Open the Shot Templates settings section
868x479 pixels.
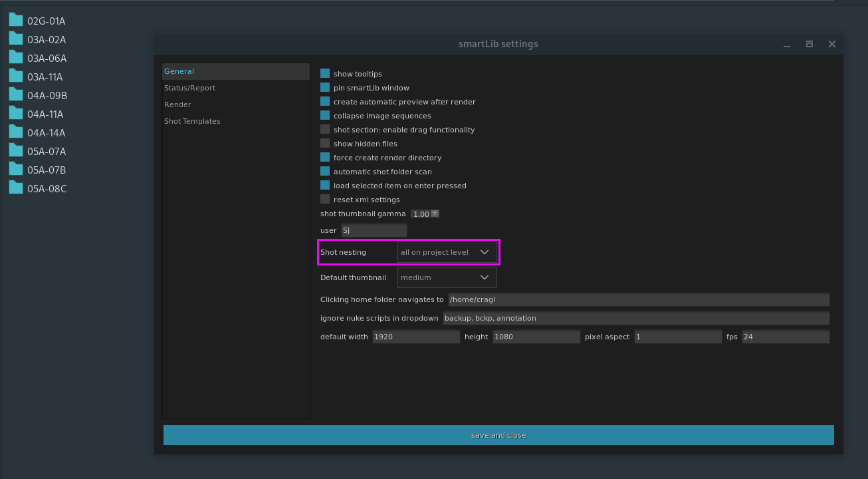pos(192,121)
